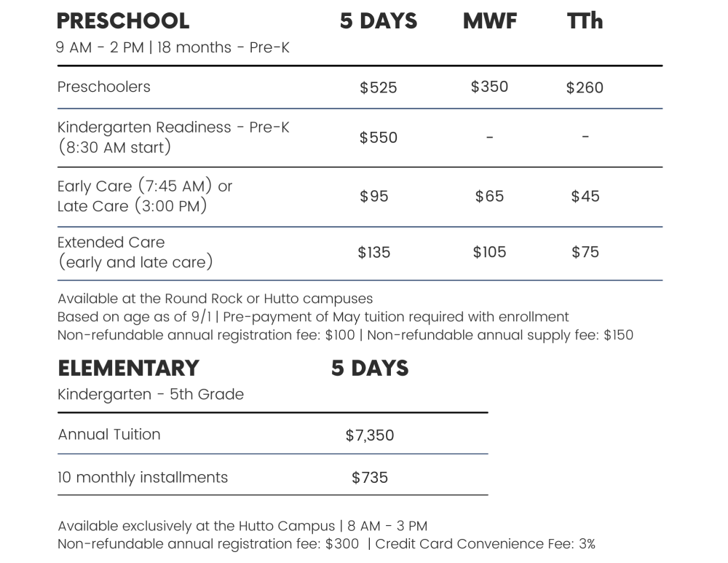
Task: Click the $7,350 annual tuition amount
Action: (370, 436)
